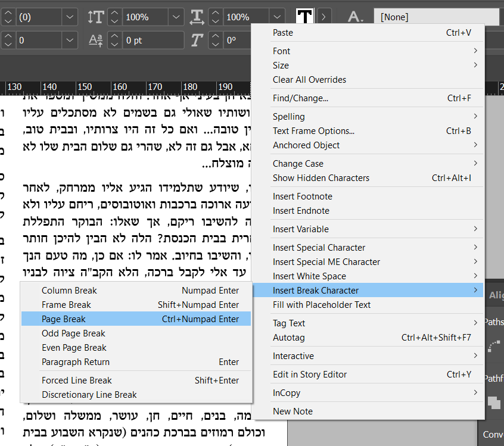504x446 pixels.
Task: Insert a Paragraph Return
Action: (136, 362)
